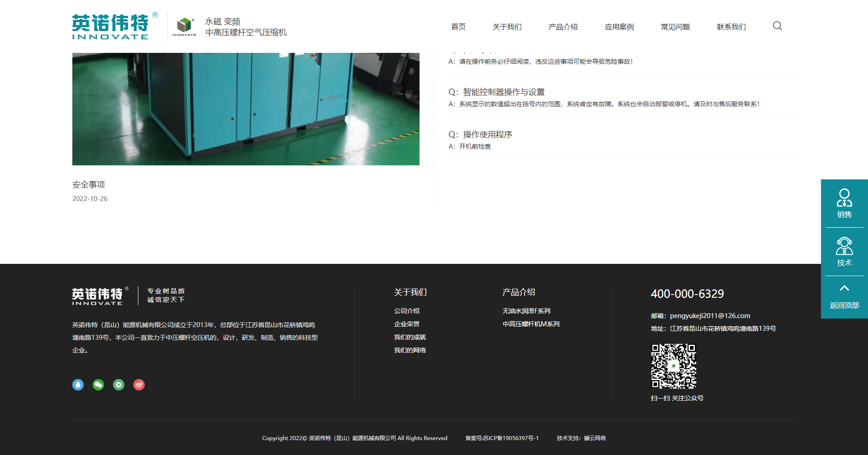Open the blue compressor machine photo
This screenshot has width=868, height=455.
(246, 109)
